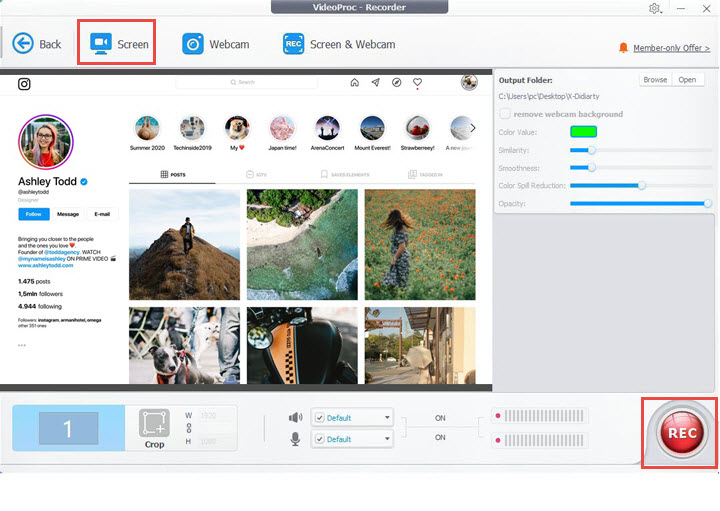Click Browse for output folder
This screenshot has height=511, width=720.
pyautogui.click(x=654, y=79)
